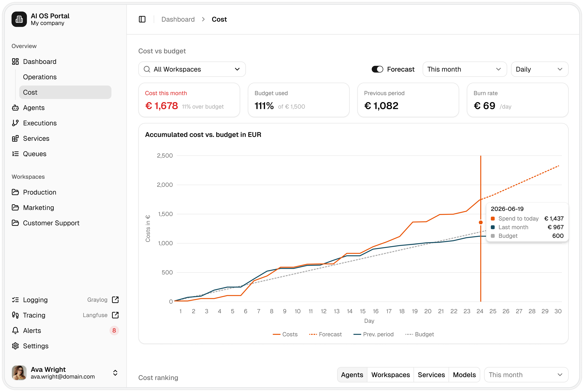Select the Agents ranking tab

pos(352,375)
